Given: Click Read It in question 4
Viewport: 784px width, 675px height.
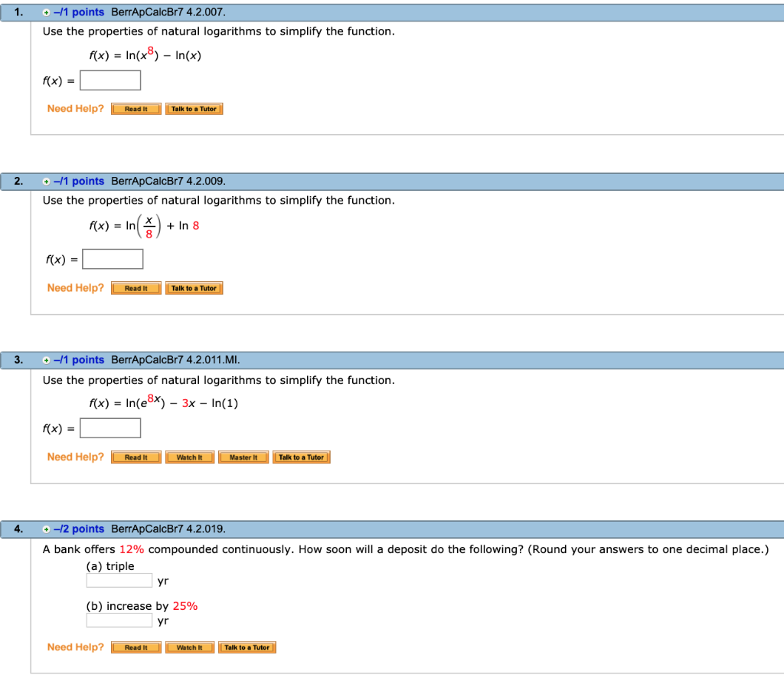Looking at the screenshot, I should pos(136,647).
